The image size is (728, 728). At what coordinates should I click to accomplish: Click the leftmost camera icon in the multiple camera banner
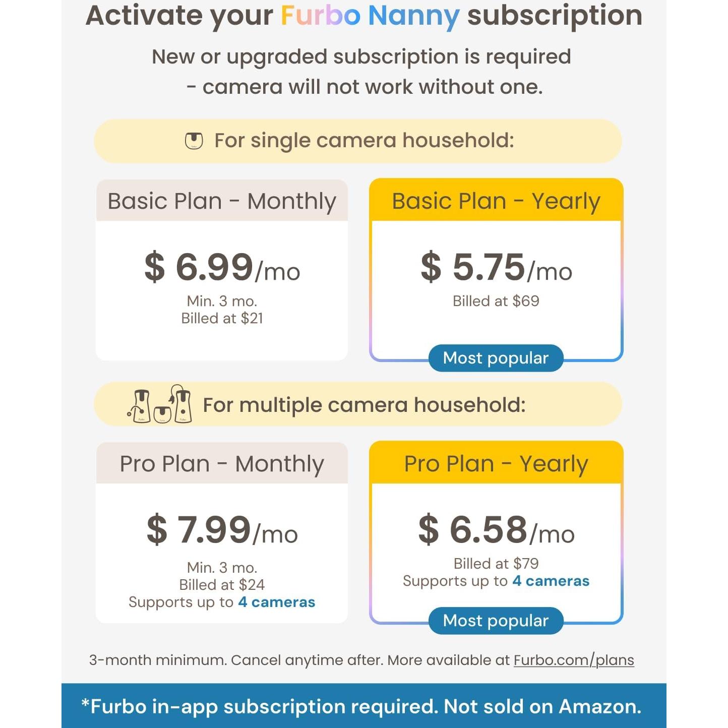(141, 406)
